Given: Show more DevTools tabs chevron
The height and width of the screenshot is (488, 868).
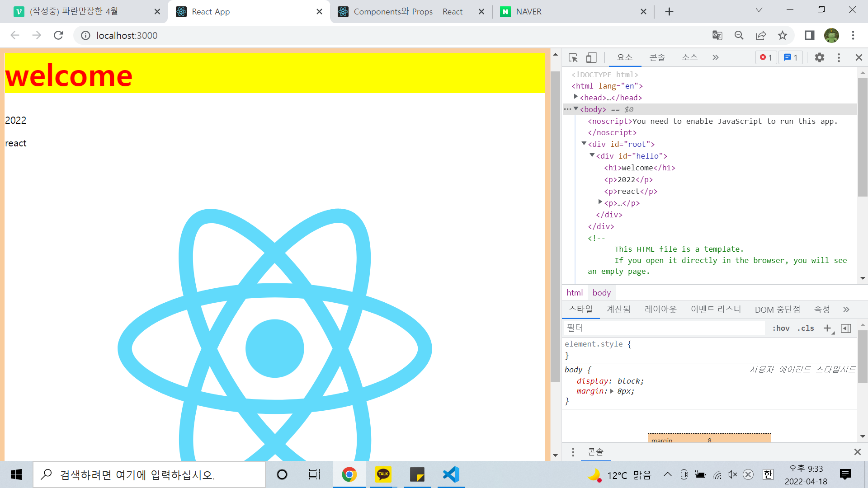Looking at the screenshot, I should (x=715, y=58).
